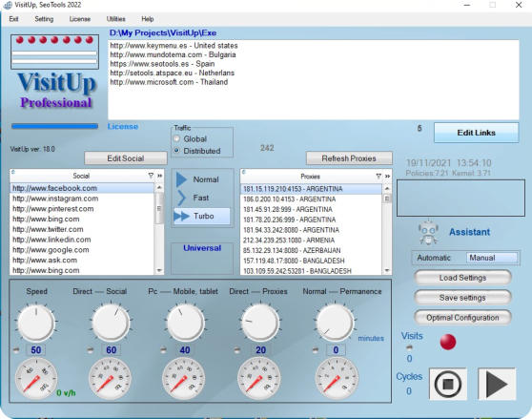Select http://www.pinterest.com in Social list

coord(82,209)
